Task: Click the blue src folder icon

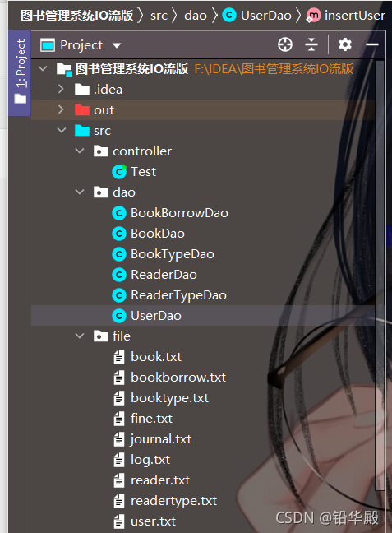Action: [x=82, y=130]
